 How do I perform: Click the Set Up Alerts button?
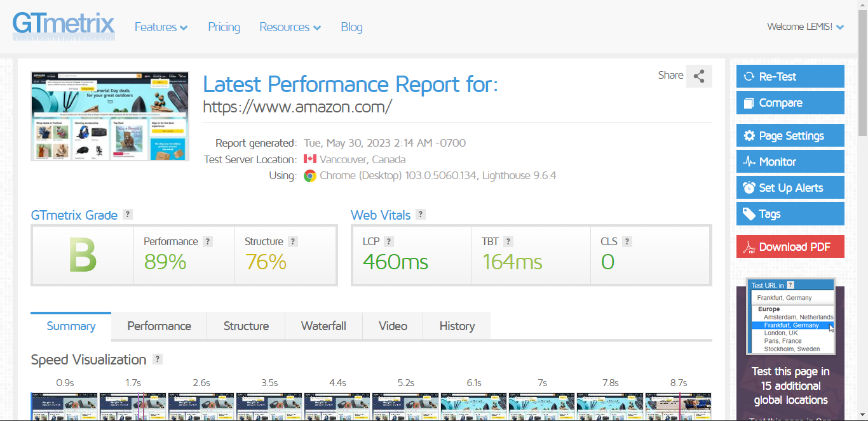[790, 188]
